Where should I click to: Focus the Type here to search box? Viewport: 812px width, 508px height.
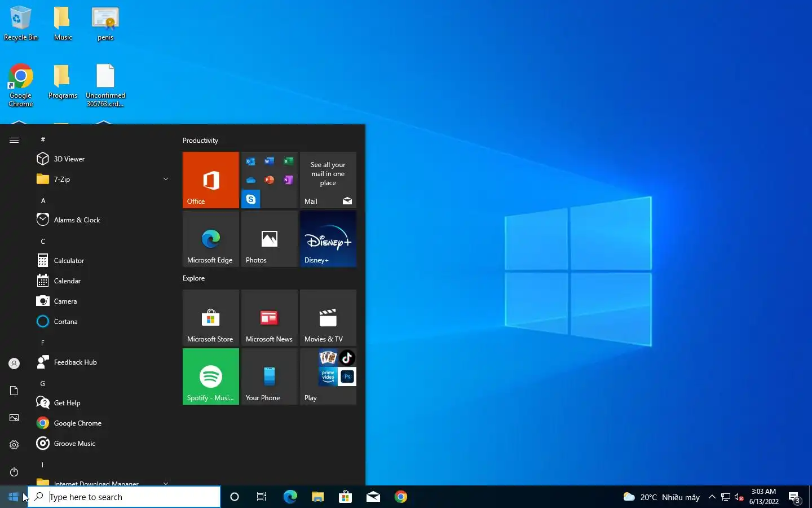coord(124,497)
